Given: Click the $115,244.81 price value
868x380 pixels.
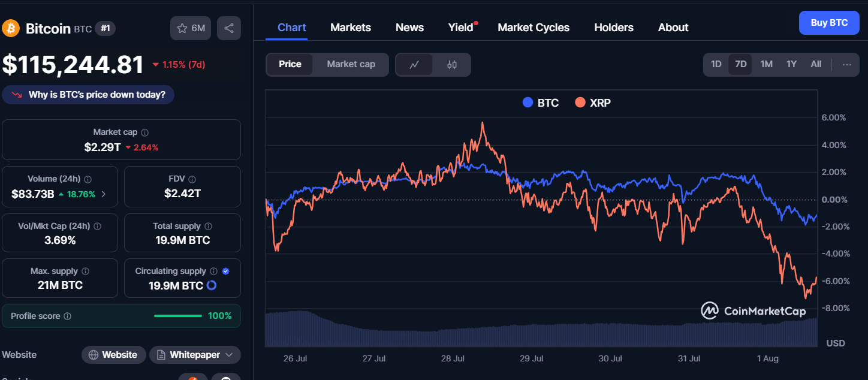Looking at the screenshot, I should point(73,65).
